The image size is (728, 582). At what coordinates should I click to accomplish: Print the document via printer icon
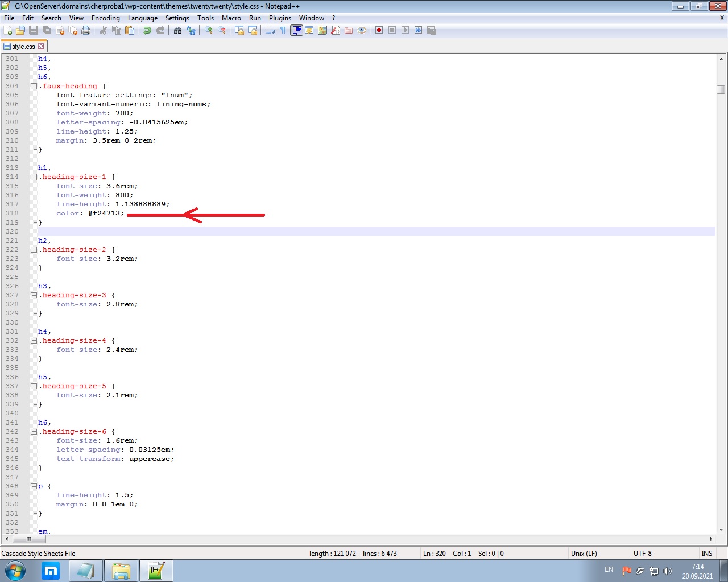pyautogui.click(x=86, y=30)
